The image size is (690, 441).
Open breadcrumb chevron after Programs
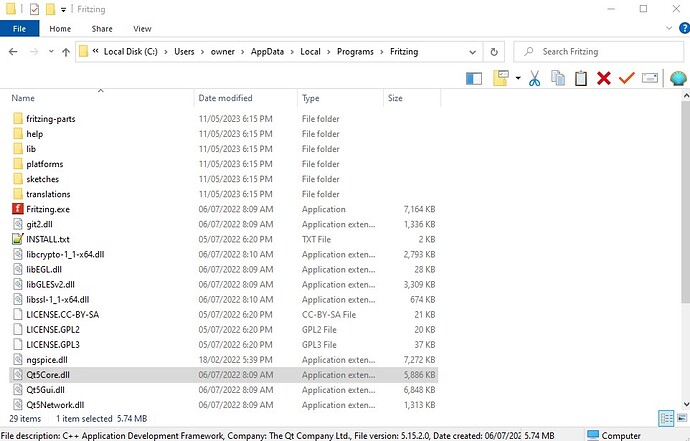coord(382,52)
